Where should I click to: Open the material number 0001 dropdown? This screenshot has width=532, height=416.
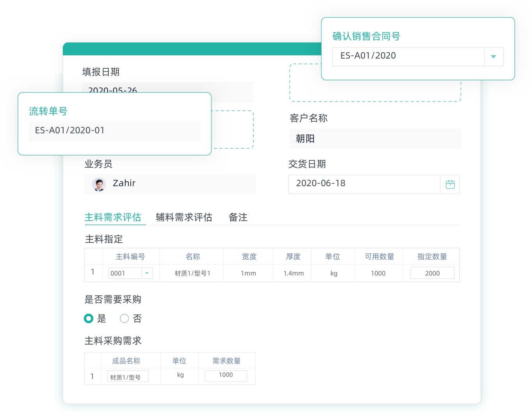(x=147, y=273)
